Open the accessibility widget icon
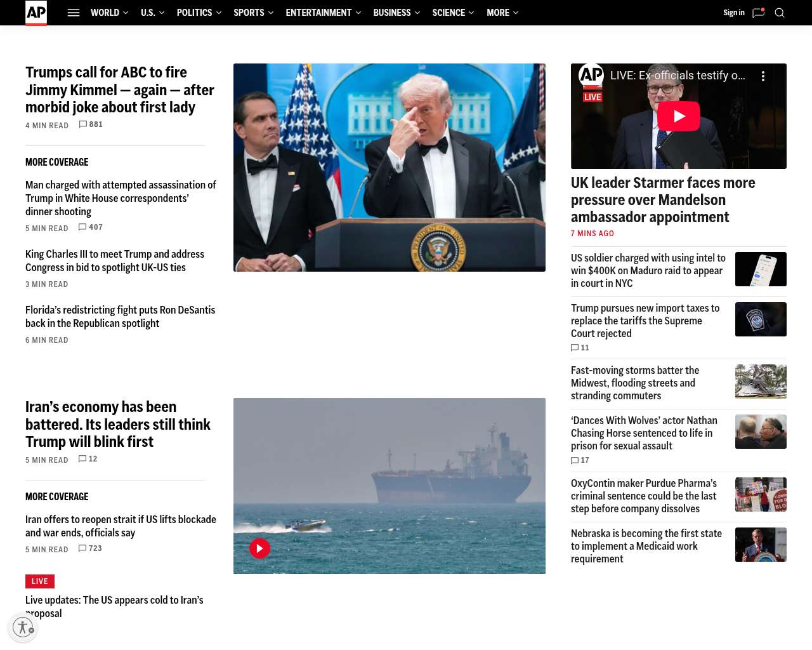This screenshot has width=812, height=650. [23, 628]
